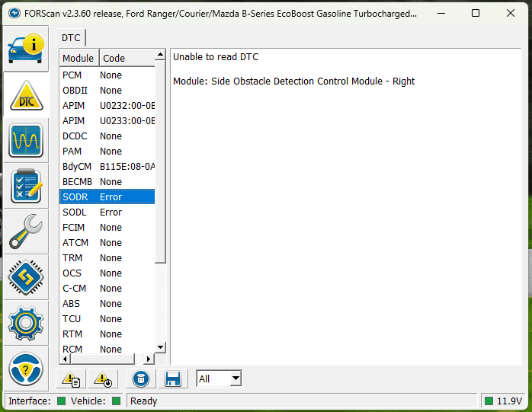Select the RTM row
Image resolution: width=532 pixels, height=412 pixels.
point(107,334)
